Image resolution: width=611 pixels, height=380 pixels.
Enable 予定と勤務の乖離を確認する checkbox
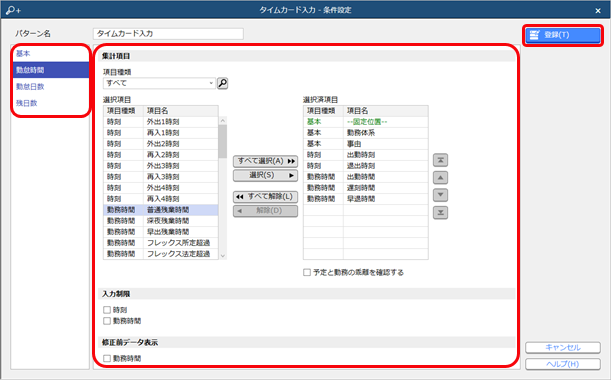pos(307,272)
